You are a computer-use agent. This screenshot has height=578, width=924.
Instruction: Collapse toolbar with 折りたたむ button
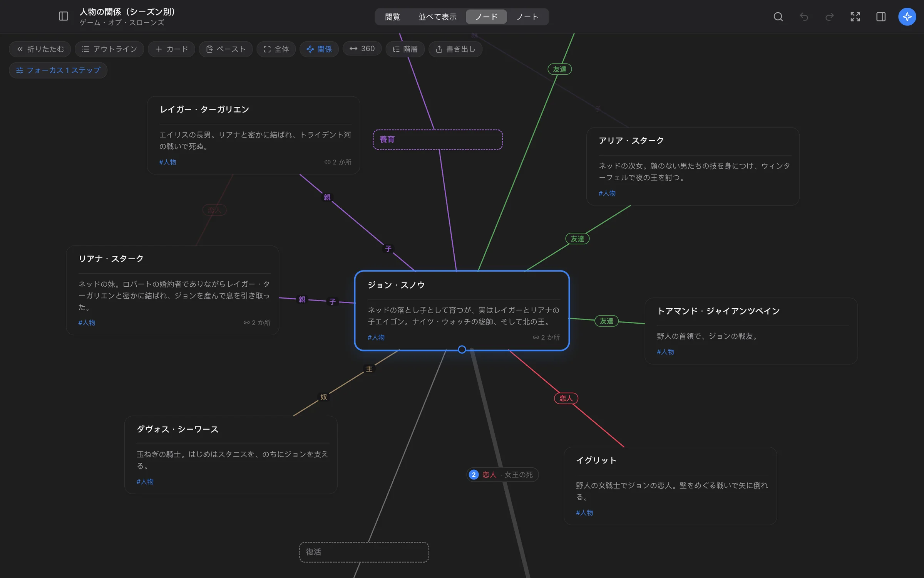pyautogui.click(x=40, y=49)
